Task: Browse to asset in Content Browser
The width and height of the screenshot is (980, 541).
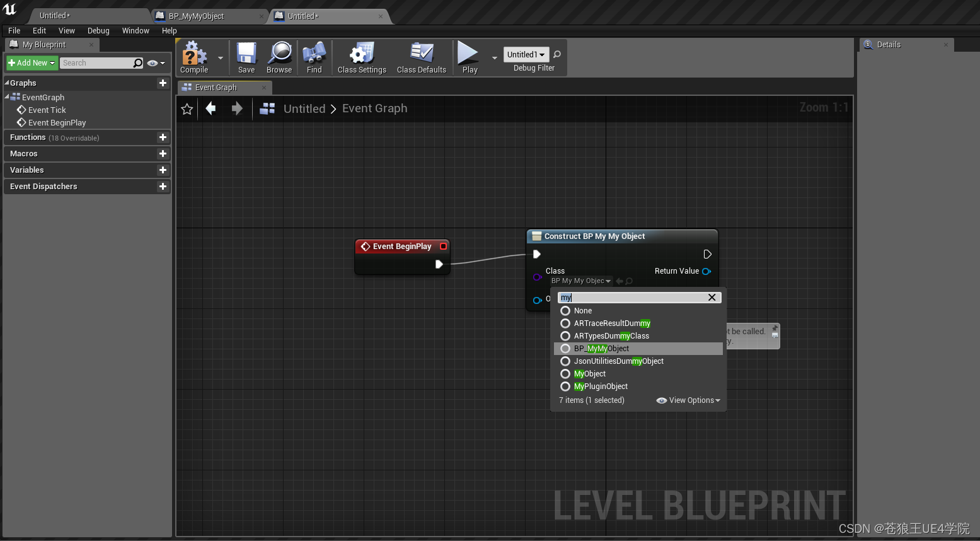Action: (x=279, y=58)
